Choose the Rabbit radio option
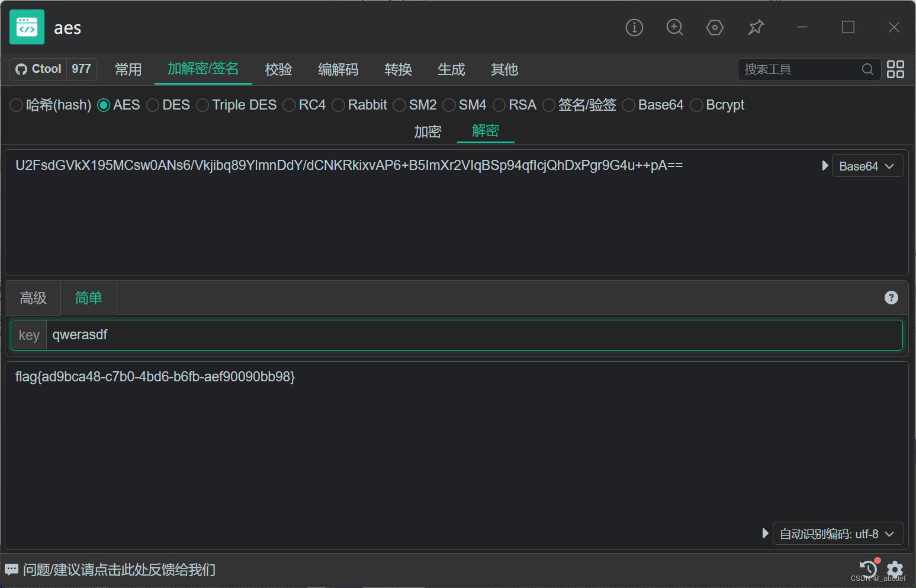The width and height of the screenshot is (916, 588). (338, 105)
